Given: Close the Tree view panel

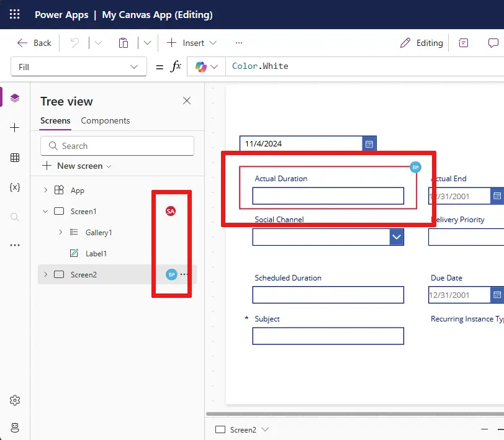Looking at the screenshot, I should click(x=186, y=101).
